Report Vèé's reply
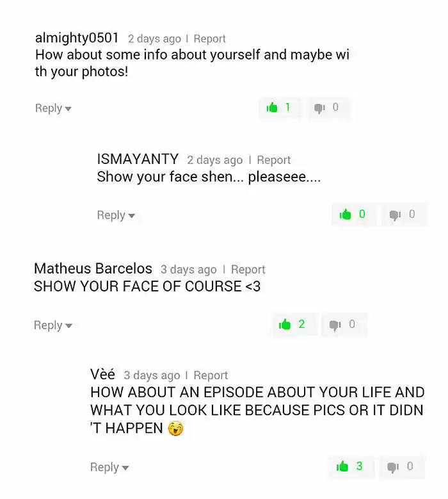448x499 pixels. click(211, 375)
